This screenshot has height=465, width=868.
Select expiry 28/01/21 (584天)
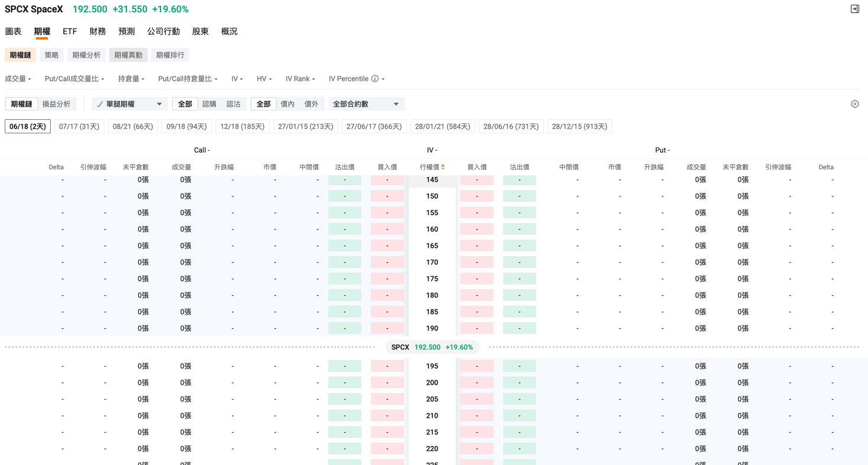(x=443, y=126)
